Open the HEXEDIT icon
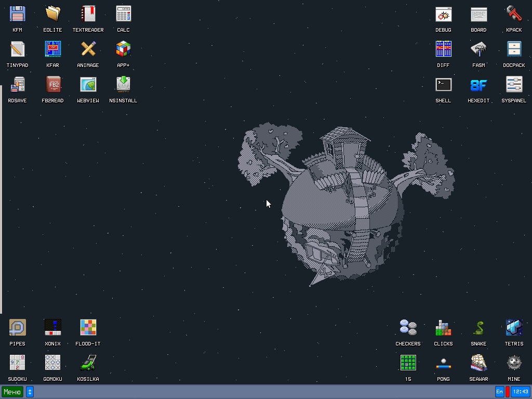Image resolution: width=532 pixels, height=399 pixels. 478,85
